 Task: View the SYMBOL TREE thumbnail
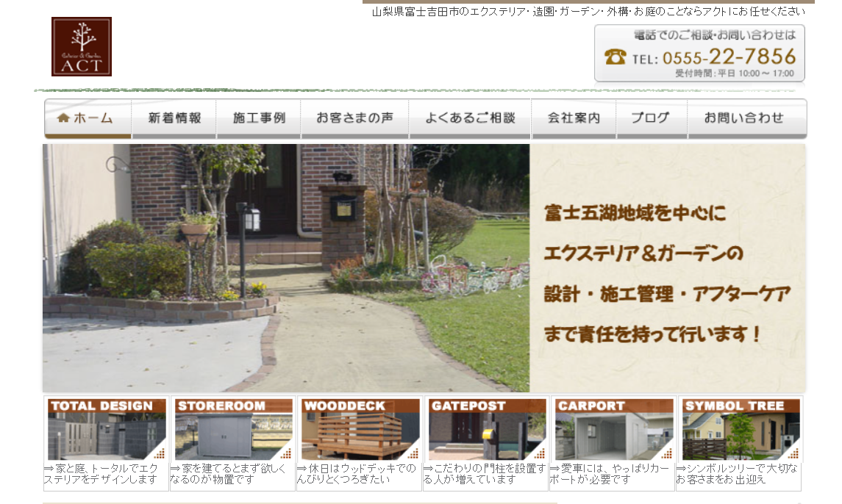coord(739,429)
